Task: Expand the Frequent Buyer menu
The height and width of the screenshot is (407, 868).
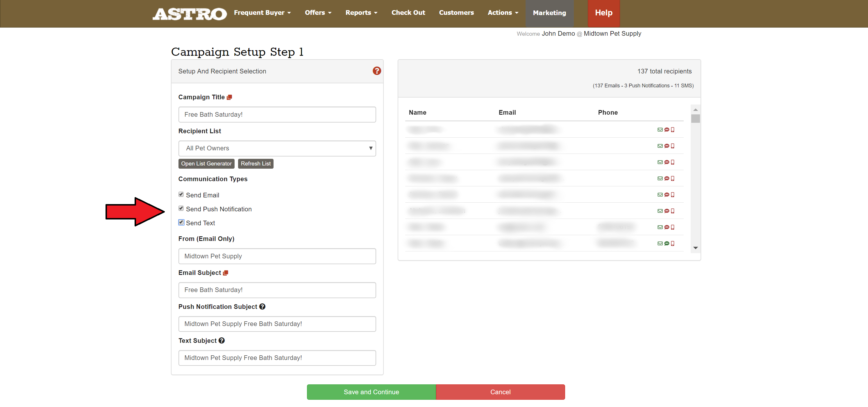Action: coord(262,13)
